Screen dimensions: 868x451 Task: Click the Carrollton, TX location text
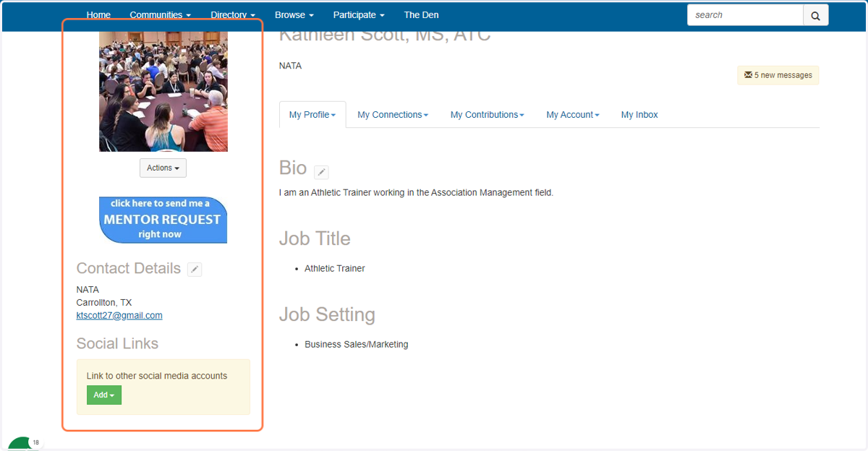(x=104, y=303)
